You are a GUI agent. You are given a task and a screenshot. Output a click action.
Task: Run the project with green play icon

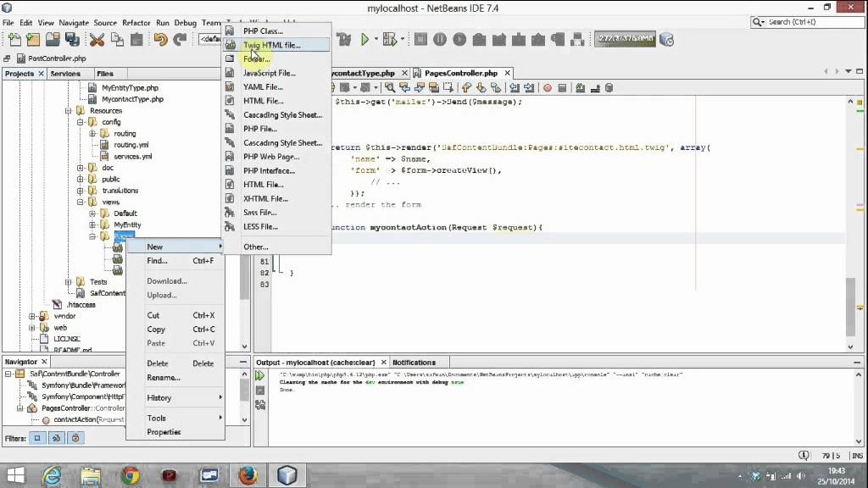coord(364,39)
